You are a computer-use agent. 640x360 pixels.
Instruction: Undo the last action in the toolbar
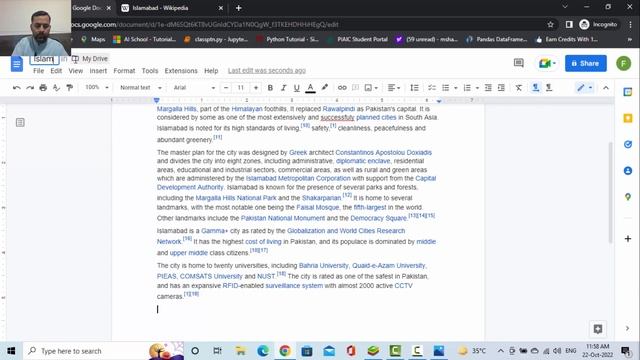[17, 88]
